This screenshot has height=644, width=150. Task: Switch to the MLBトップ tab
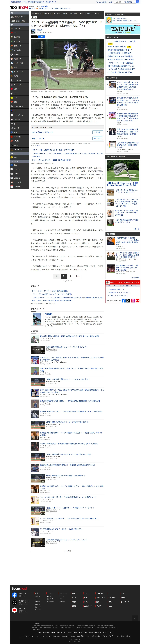35,14
